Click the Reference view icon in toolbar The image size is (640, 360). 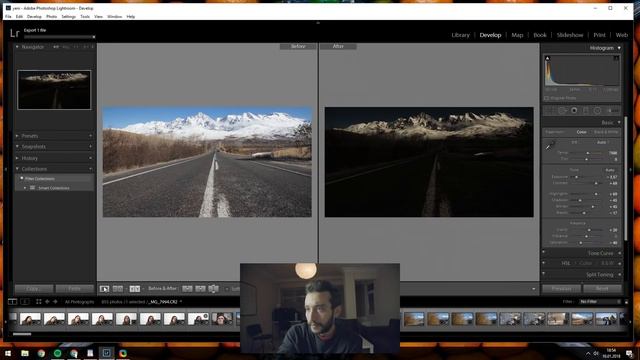pos(118,289)
